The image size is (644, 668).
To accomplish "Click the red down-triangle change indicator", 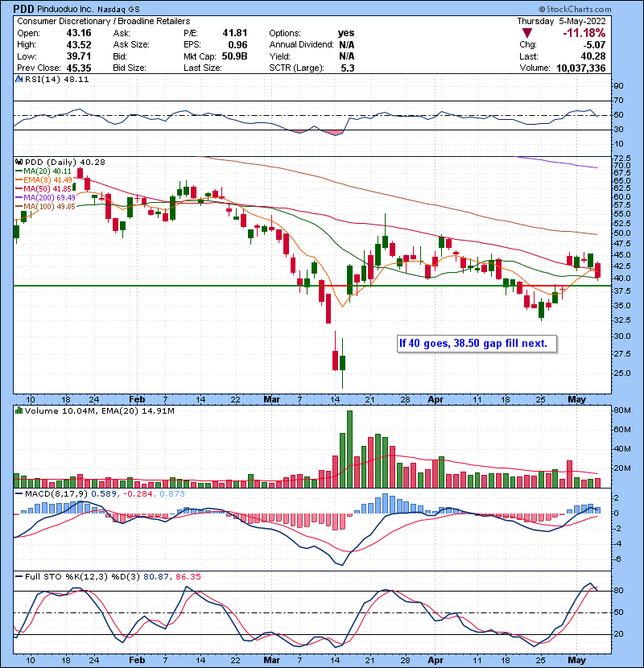I will [527, 33].
